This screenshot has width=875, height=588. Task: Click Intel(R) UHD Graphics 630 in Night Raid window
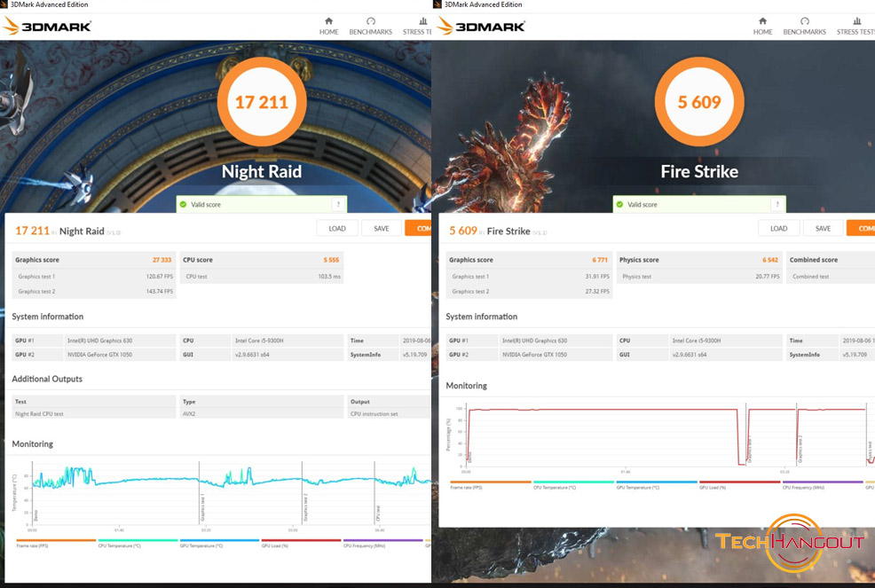tap(100, 341)
